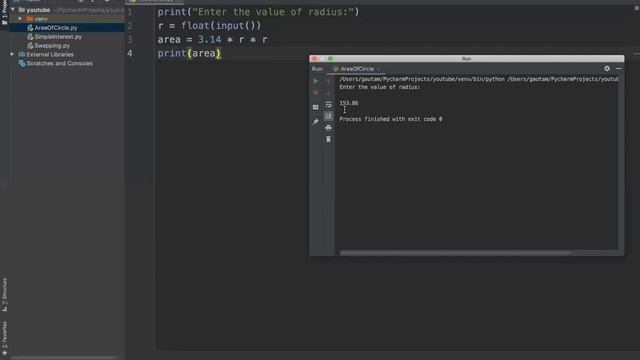Screen dimensions: 640x360
Task: Select Scratches and Consoles item
Action: tap(60, 63)
